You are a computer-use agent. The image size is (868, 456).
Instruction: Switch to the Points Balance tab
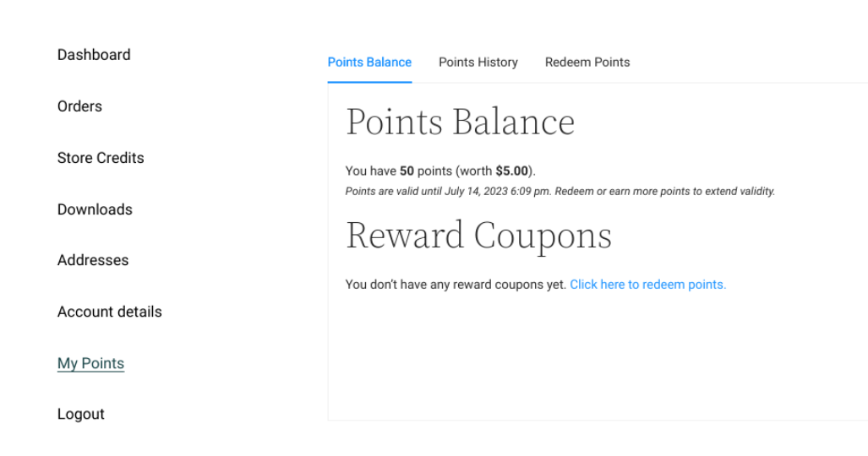369,62
